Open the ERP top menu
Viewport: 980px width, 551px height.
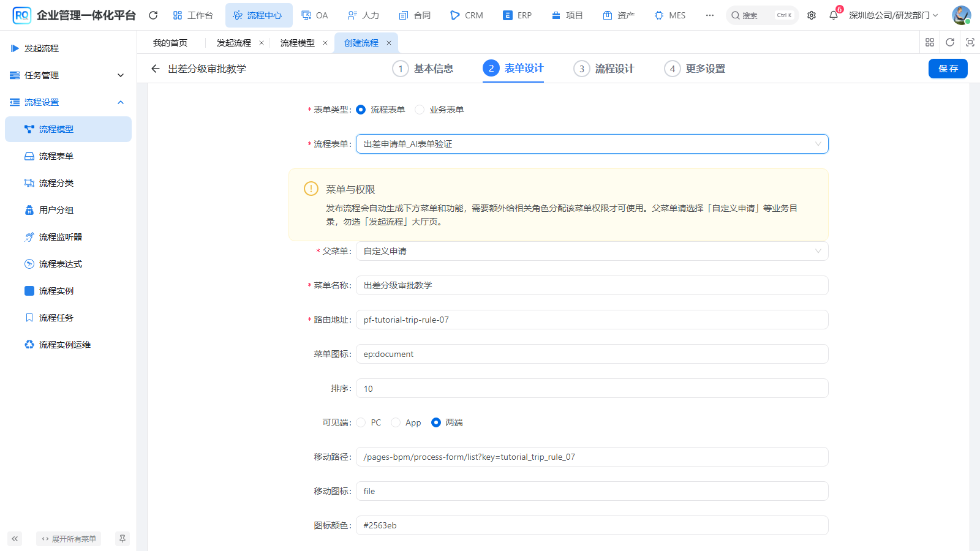(518, 15)
